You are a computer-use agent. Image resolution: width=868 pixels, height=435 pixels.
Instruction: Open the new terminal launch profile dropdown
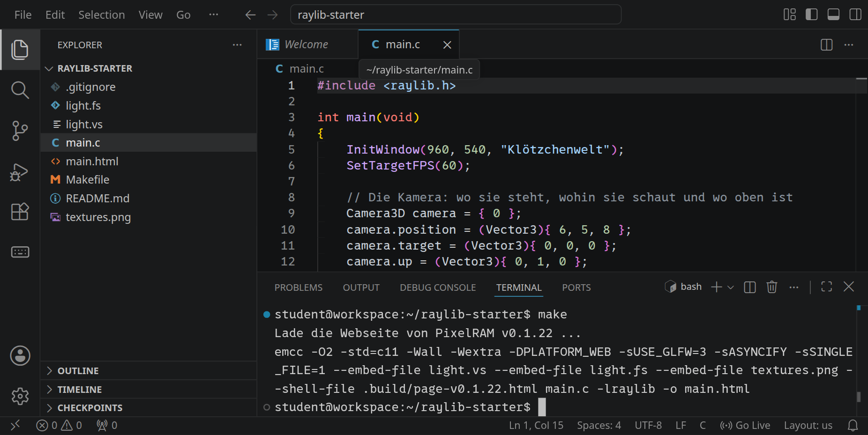731,288
